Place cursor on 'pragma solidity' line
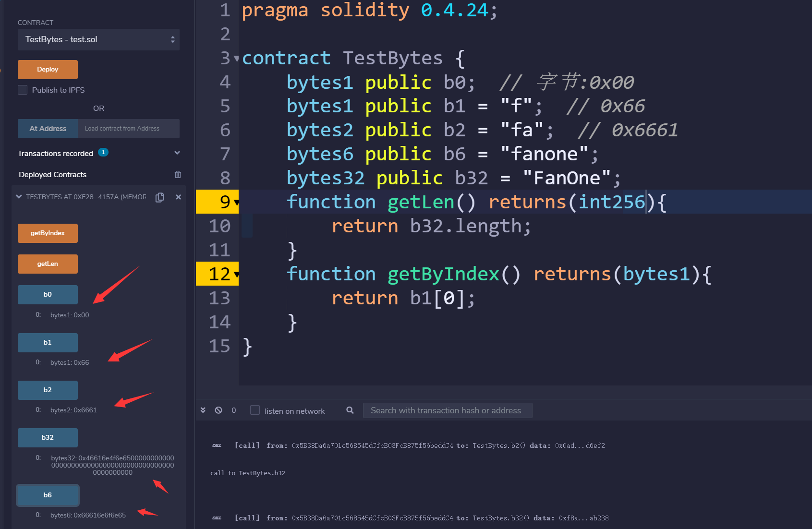This screenshot has height=529, width=812. click(x=370, y=11)
